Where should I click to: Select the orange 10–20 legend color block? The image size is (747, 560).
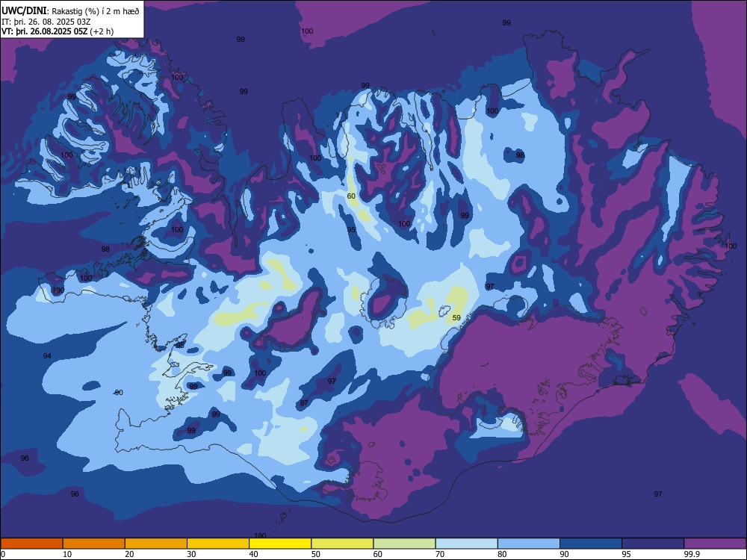(x=94, y=544)
